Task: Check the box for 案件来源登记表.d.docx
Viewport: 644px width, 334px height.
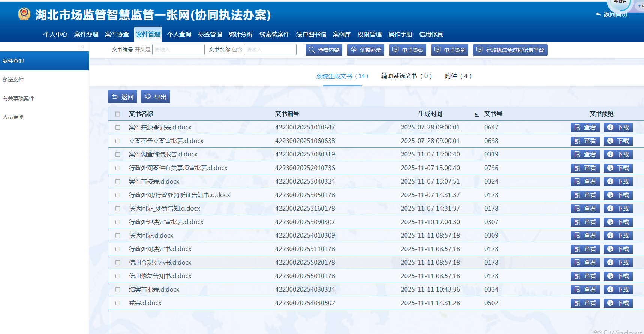Action: [118, 128]
